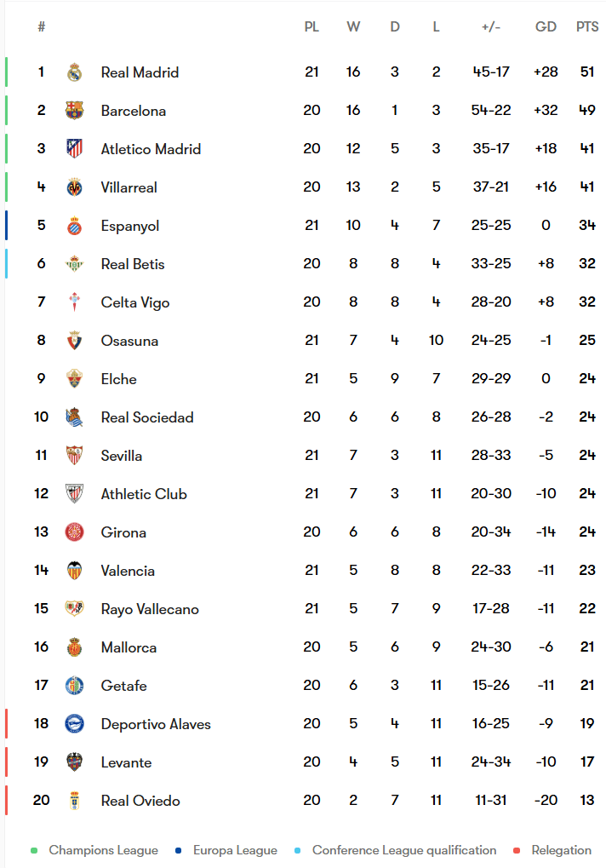606x868 pixels.
Task: Click the PL column header
Action: (312, 27)
